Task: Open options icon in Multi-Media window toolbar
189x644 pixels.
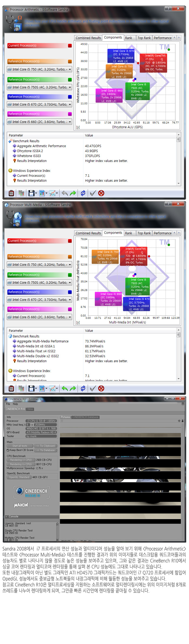Action: tap(11, 388)
